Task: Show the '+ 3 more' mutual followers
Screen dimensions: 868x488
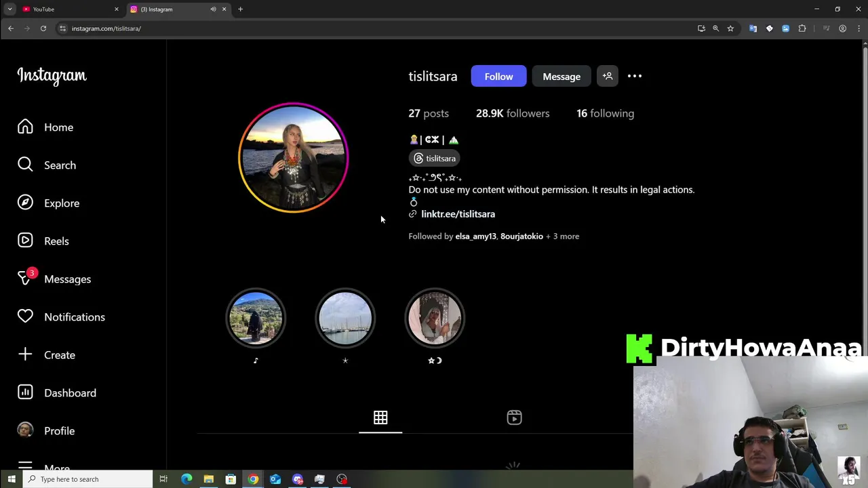Action: pyautogui.click(x=562, y=237)
